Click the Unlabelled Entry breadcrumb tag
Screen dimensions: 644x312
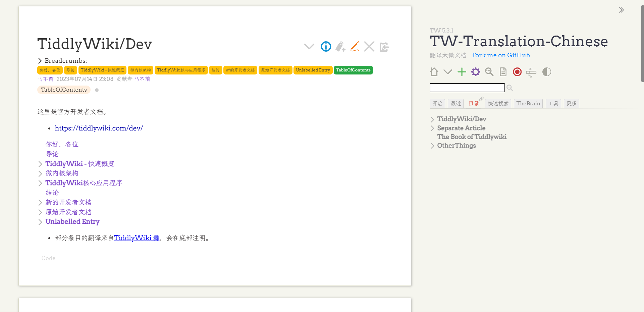pyautogui.click(x=313, y=70)
